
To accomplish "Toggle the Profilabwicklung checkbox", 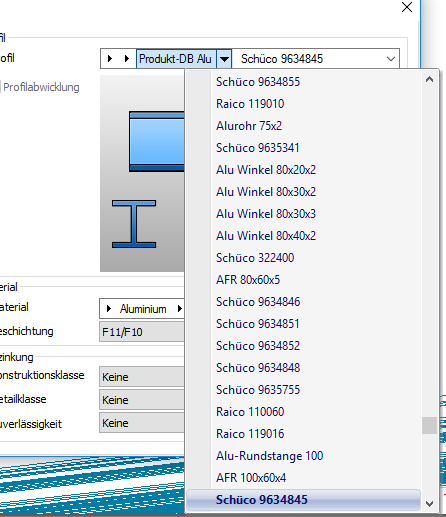I will pos(0,87).
